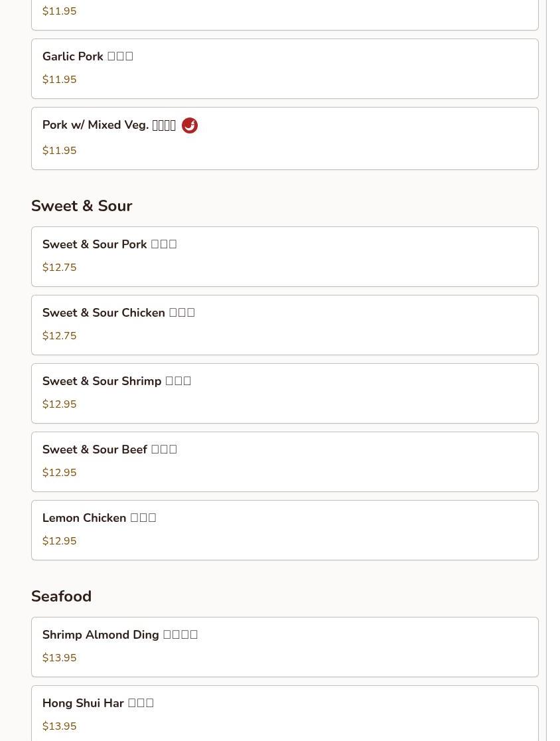Click the $12.75 price under Sweet & Sour Pork
Image resolution: width=560 pixels, height=741 pixels.
[x=60, y=268]
